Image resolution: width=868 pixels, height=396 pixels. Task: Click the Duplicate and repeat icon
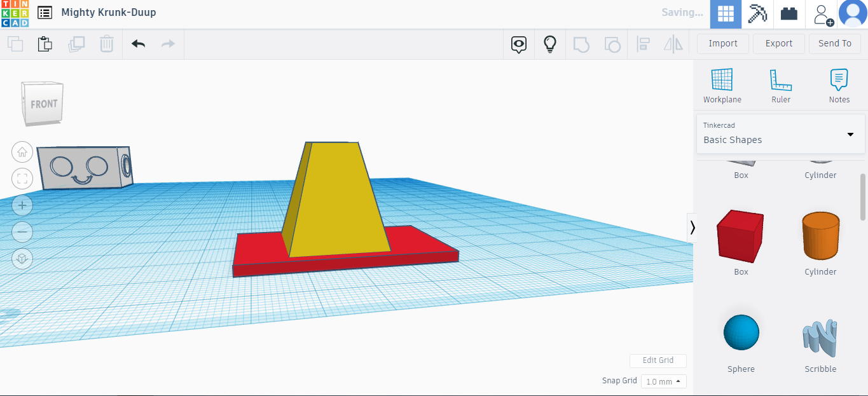[x=76, y=44]
